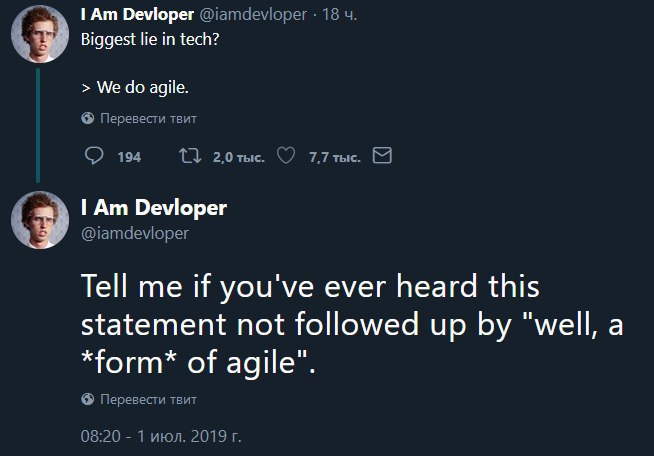654x456 pixels.
Task: Like the tweet with the heart icon
Action: 286,156
